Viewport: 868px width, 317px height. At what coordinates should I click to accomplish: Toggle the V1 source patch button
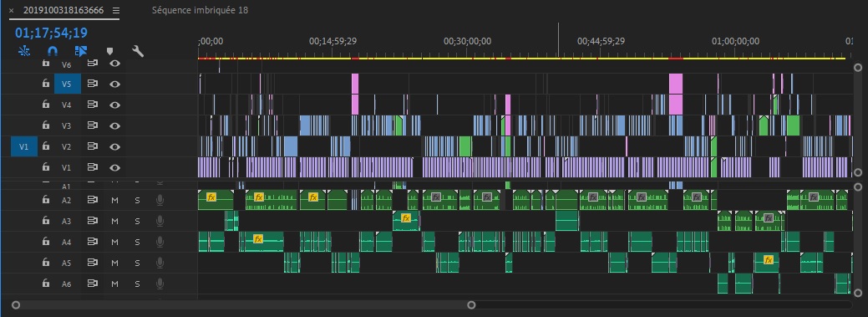coord(24,146)
